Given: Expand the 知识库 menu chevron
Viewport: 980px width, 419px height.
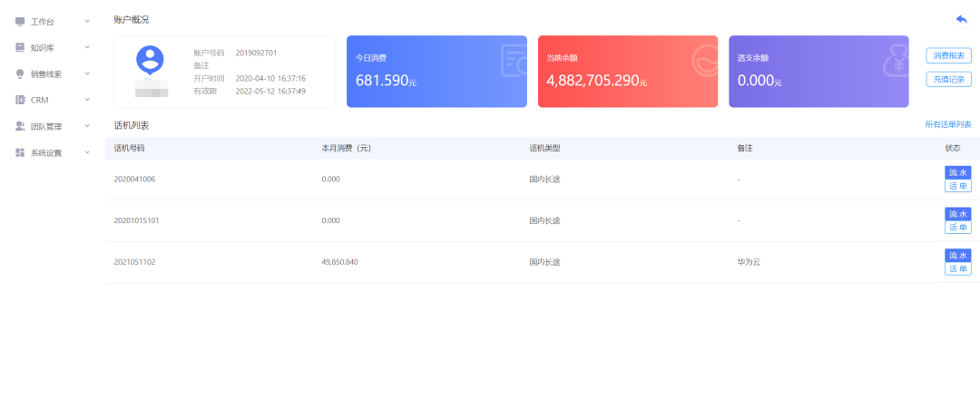Looking at the screenshot, I should coord(87,47).
